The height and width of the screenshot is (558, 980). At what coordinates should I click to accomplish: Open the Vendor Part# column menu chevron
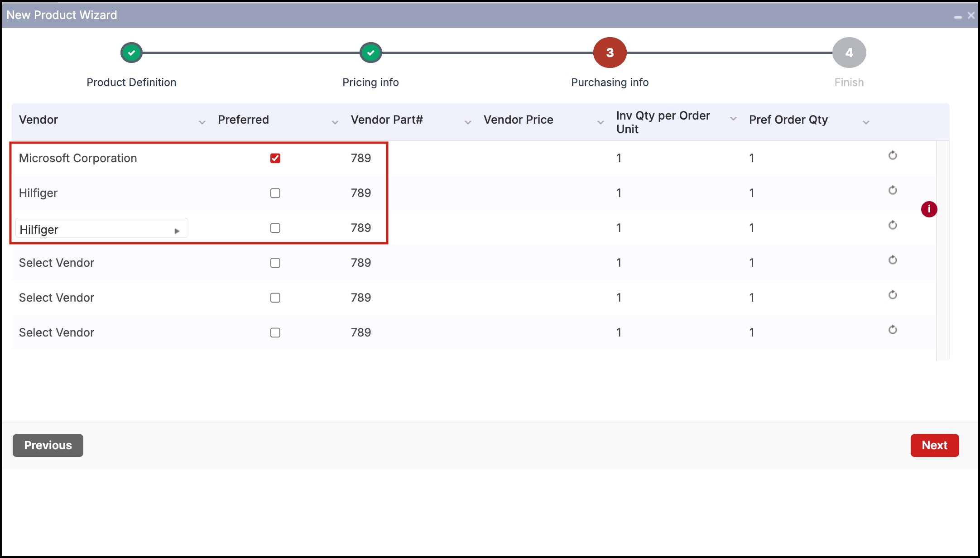468,122
